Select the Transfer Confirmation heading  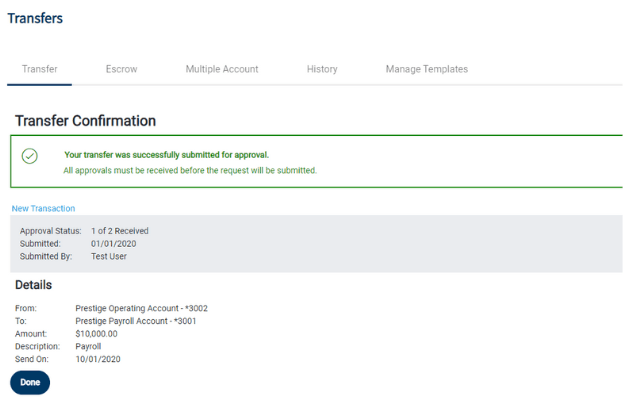pyautogui.click(x=85, y=121)
